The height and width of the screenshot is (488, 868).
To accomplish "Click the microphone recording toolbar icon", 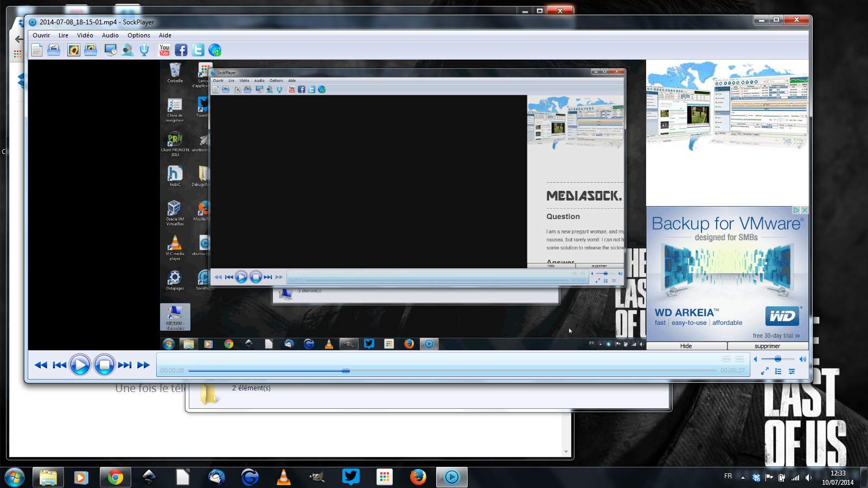I will pyautogui.click(x=144, y=50).
